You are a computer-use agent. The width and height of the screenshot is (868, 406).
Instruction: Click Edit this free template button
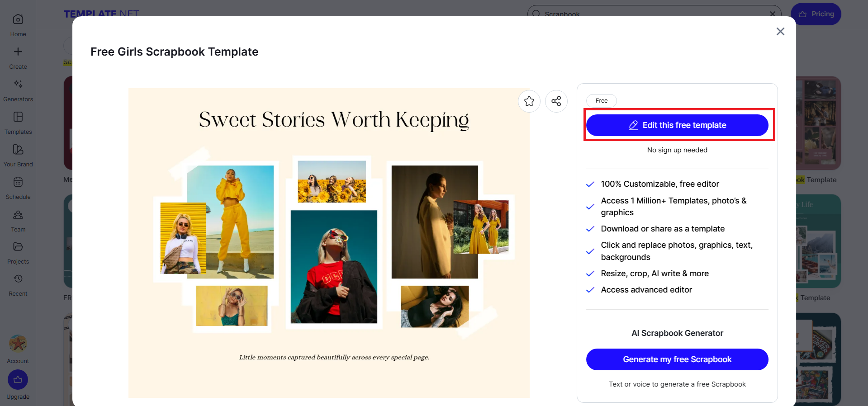pos(677,125)
